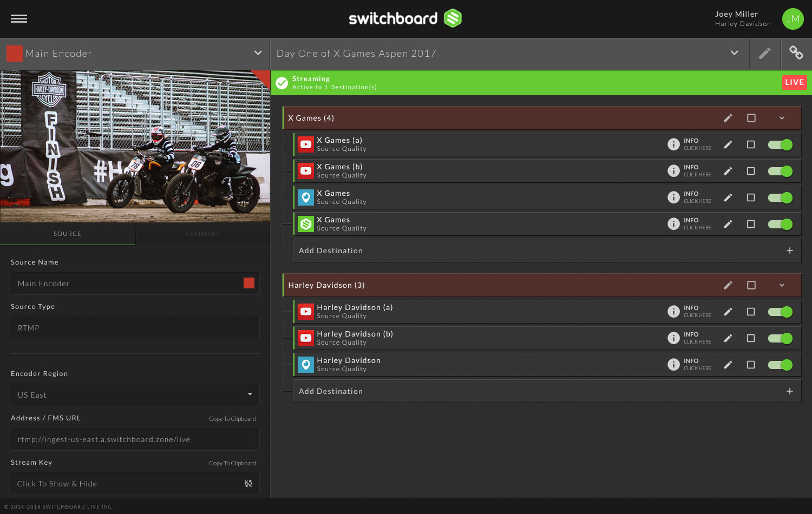Check the X Games (4) group checkbox

tap(751, 118)
